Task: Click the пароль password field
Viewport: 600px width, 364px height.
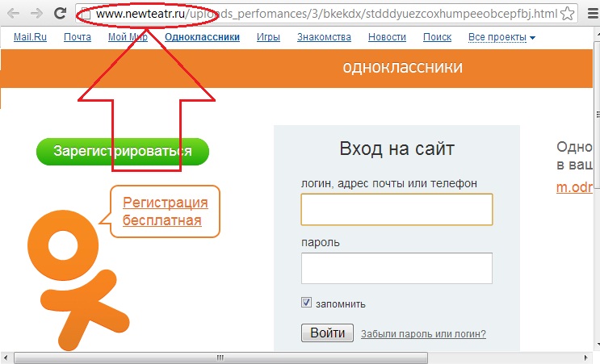Action: point(397,268)
